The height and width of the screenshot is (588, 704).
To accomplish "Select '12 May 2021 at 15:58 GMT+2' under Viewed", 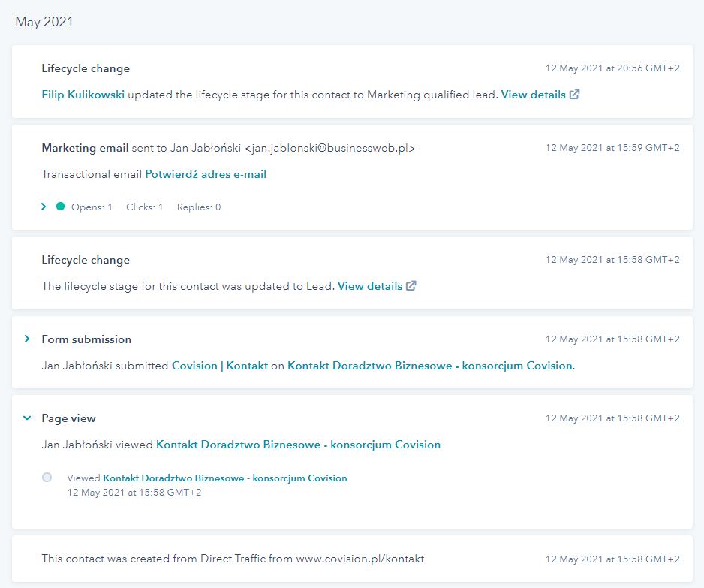I will coord(134,493).
